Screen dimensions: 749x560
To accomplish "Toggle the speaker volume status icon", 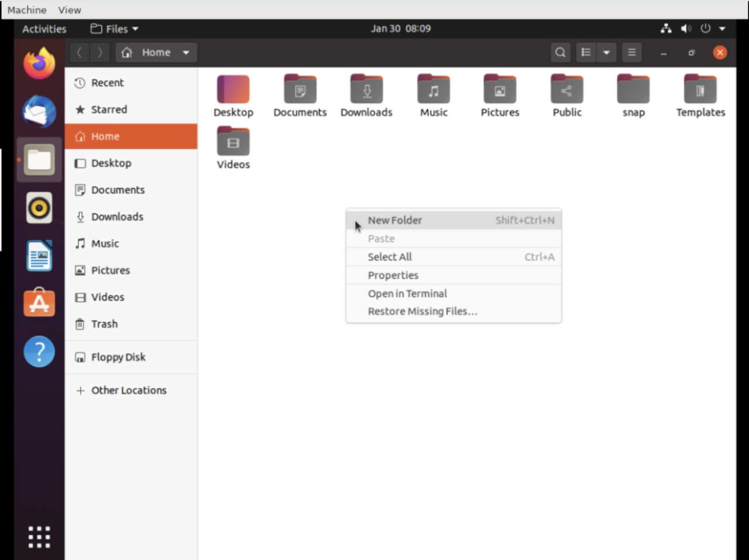I will (x=686, y=28).
